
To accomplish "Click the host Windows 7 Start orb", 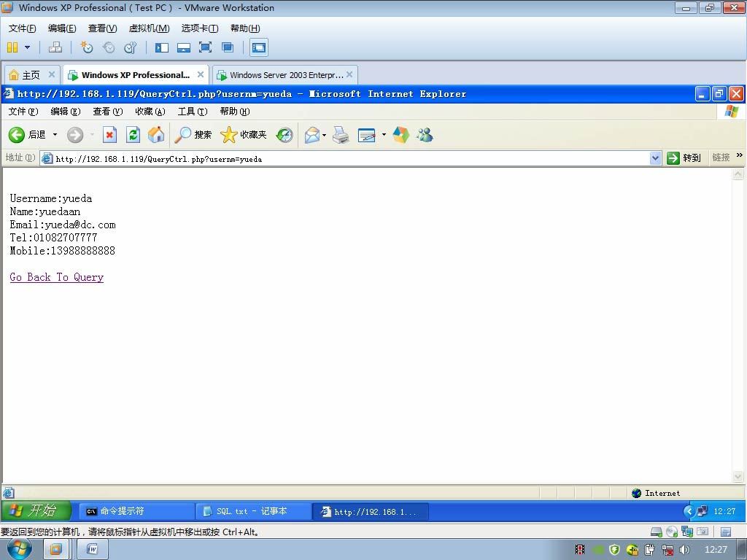I will click(x=20, y=549).
